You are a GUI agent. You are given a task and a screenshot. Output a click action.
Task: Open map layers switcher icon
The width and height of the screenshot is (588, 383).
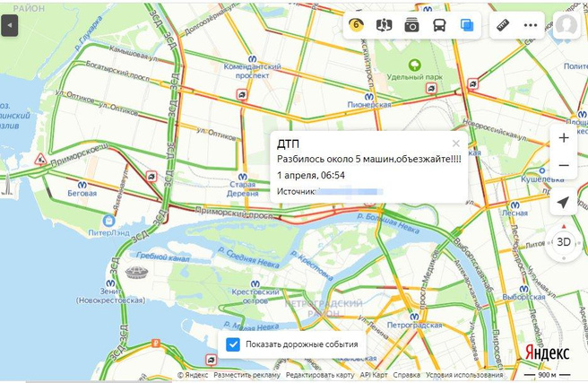click(467, 25)
